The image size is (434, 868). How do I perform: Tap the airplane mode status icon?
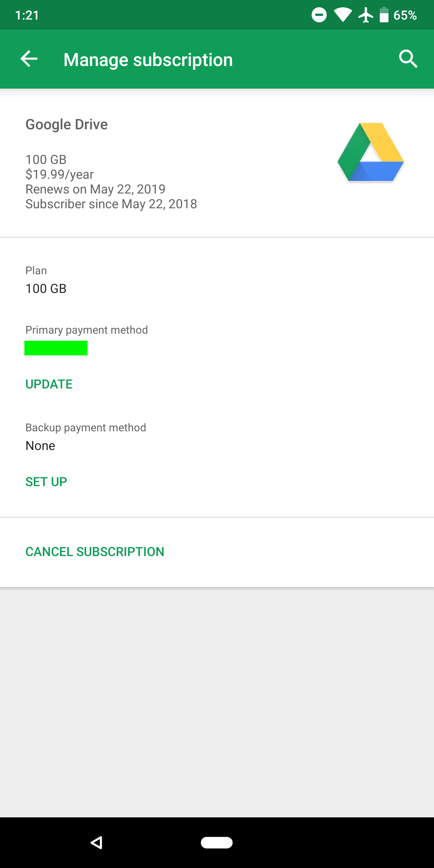coord(366,15)
